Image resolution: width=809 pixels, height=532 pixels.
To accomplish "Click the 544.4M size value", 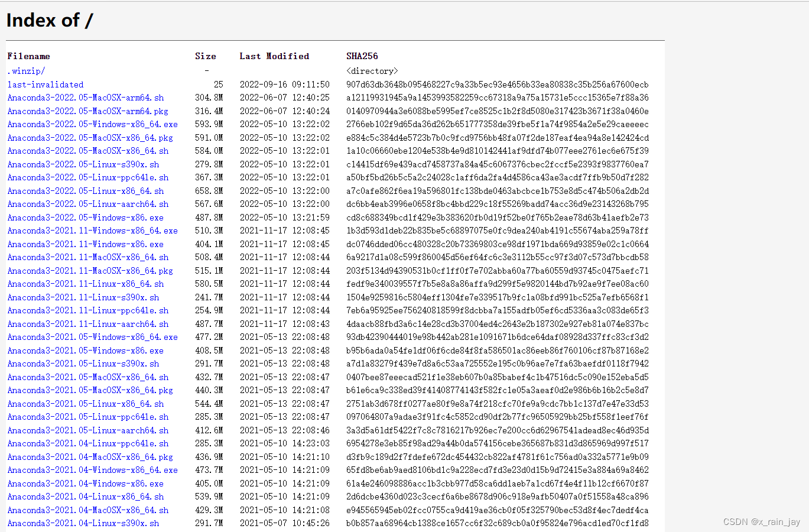I will [209, 404].
